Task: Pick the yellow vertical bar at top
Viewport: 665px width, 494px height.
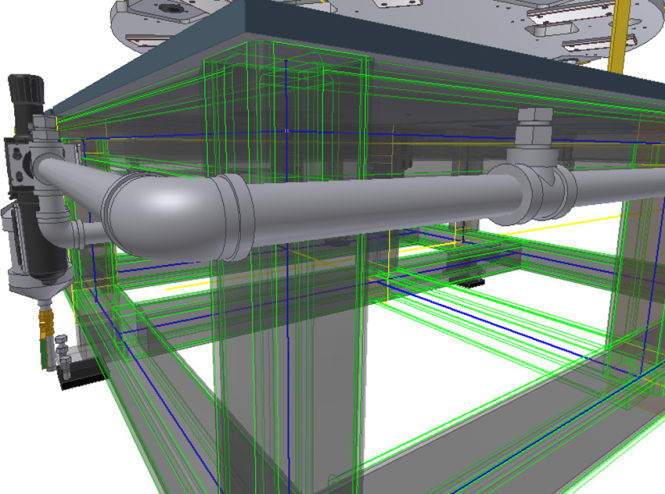Action: coord(619,36)
